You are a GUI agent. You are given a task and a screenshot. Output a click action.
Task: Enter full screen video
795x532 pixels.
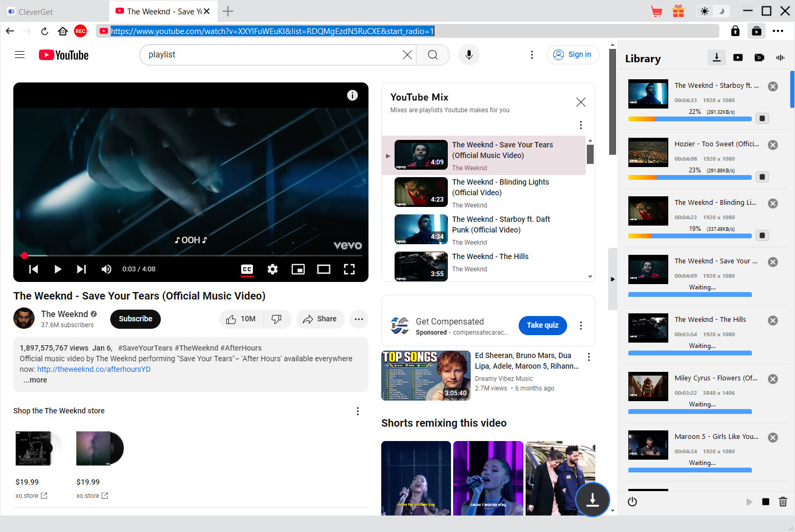coord(349,269)
